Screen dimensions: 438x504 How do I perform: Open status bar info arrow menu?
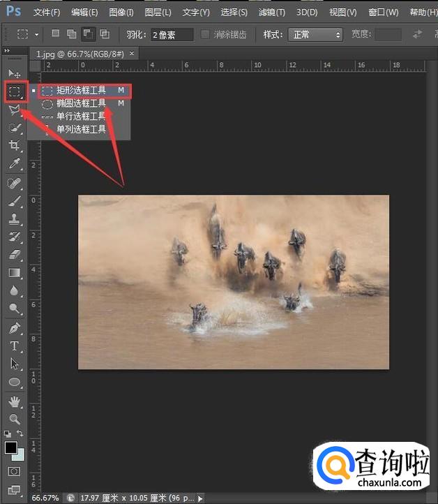pos(200,498)
